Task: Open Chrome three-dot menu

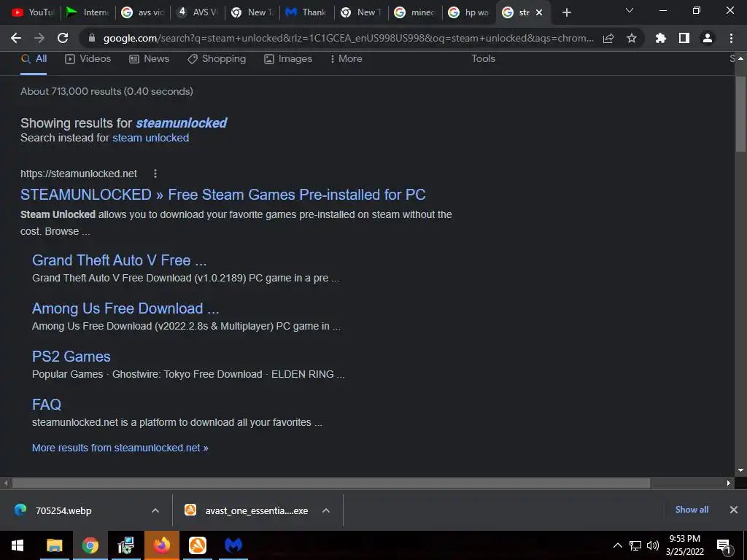Action: click(731, 38)
